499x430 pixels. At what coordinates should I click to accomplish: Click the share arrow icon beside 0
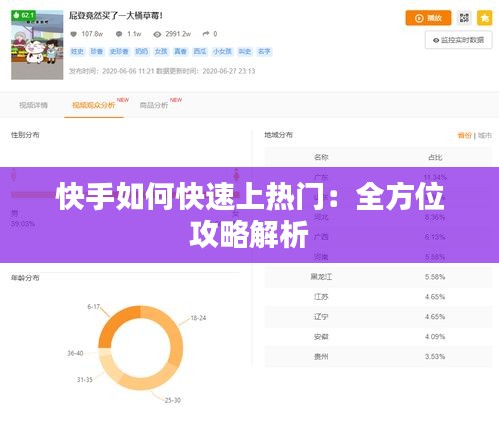tap(206, 34)
